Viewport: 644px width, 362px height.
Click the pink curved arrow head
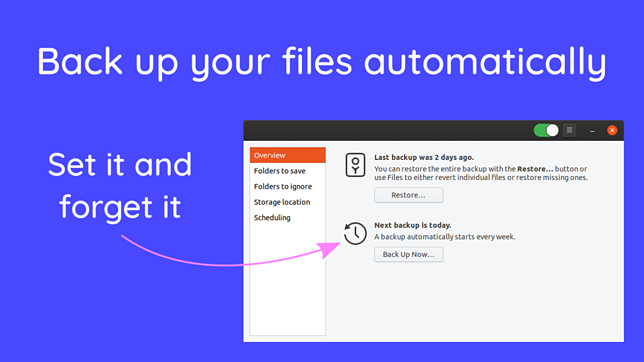330,249
